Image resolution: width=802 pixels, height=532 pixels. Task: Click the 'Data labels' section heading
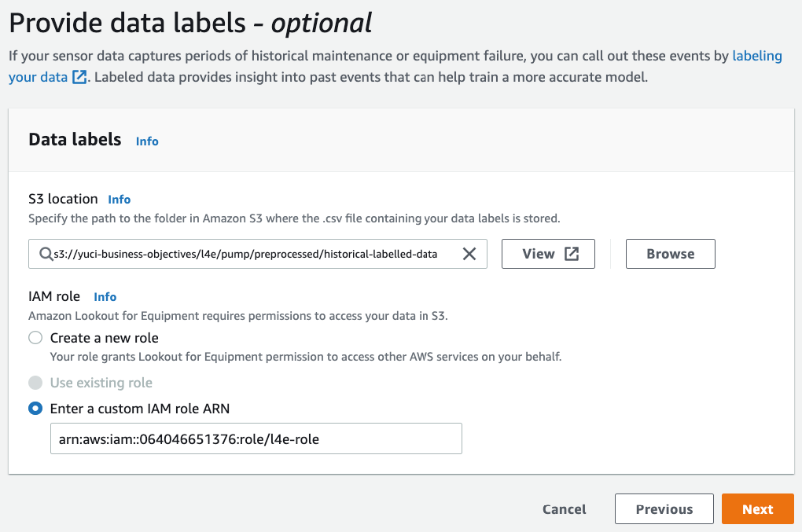(x=75, y=140)
